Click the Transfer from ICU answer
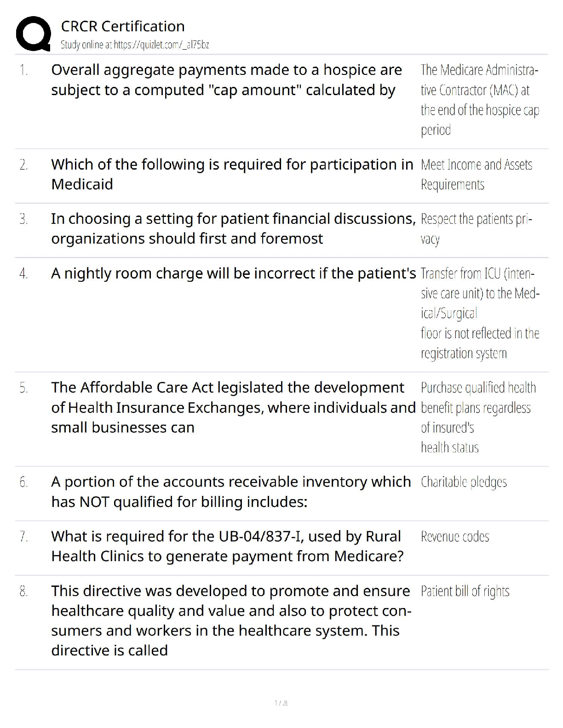This screenshot has height=728, width=563. tap(479, 313)
